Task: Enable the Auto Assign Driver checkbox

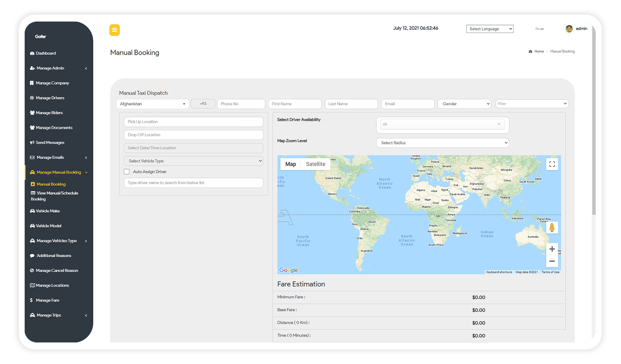Action: coord(127,172)
